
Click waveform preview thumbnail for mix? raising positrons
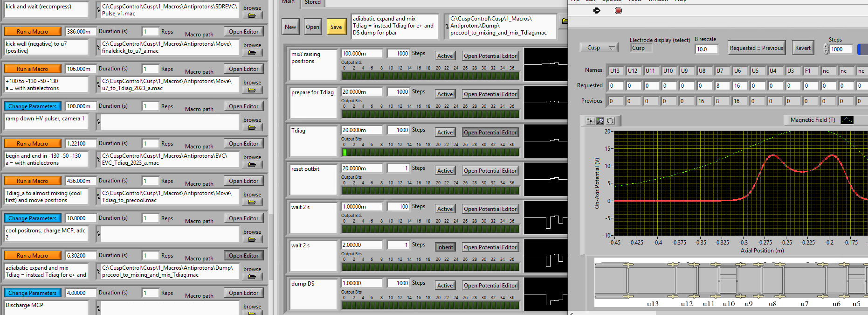click(546, 64)
